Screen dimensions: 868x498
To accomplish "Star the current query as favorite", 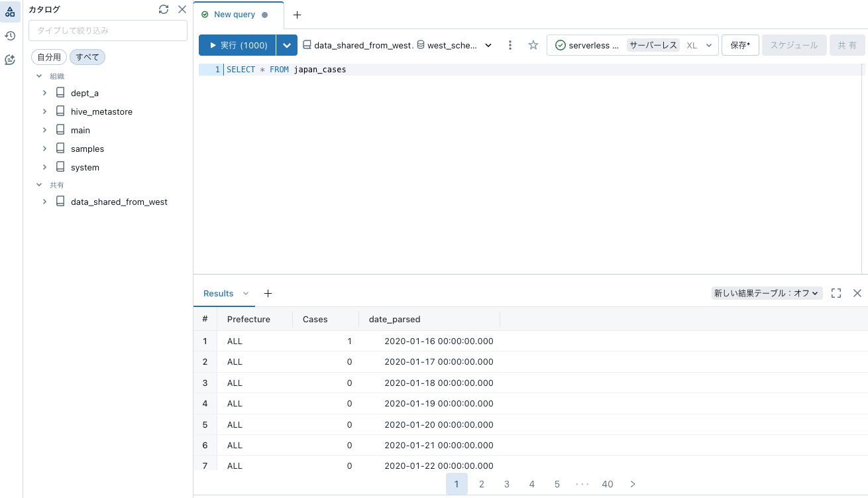I will coord(533,45).
